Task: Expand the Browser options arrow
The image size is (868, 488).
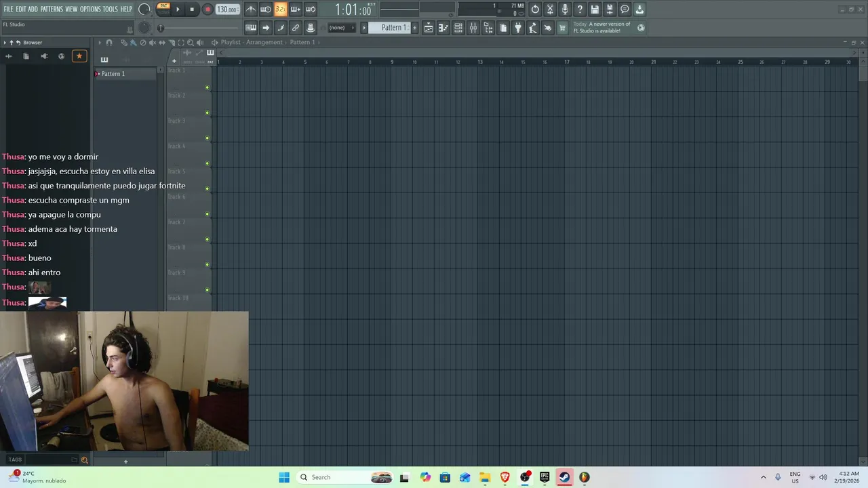Action: pos(5,43)
